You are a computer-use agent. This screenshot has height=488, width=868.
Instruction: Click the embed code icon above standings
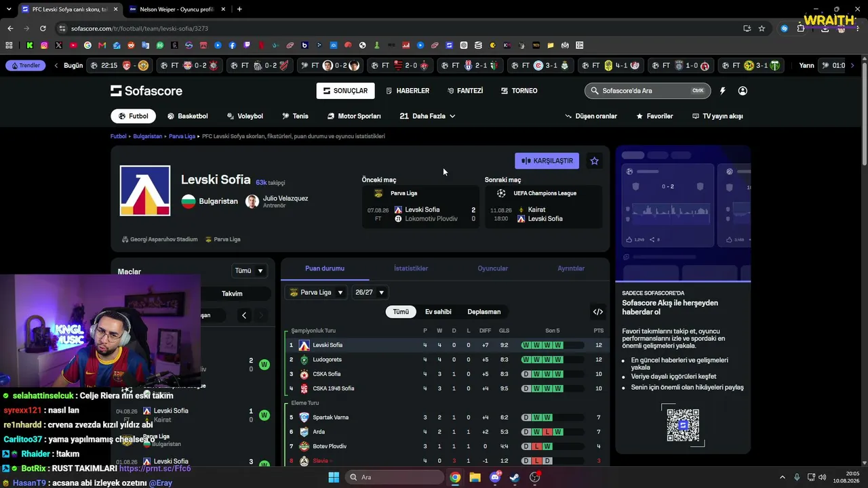pos(598,312)
